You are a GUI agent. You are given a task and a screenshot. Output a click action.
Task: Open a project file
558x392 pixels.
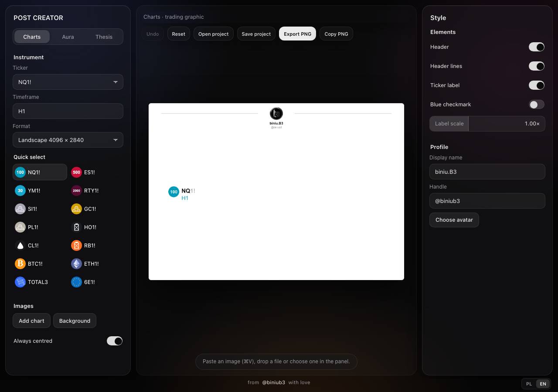pyautogui.click(x=214, y=34)
